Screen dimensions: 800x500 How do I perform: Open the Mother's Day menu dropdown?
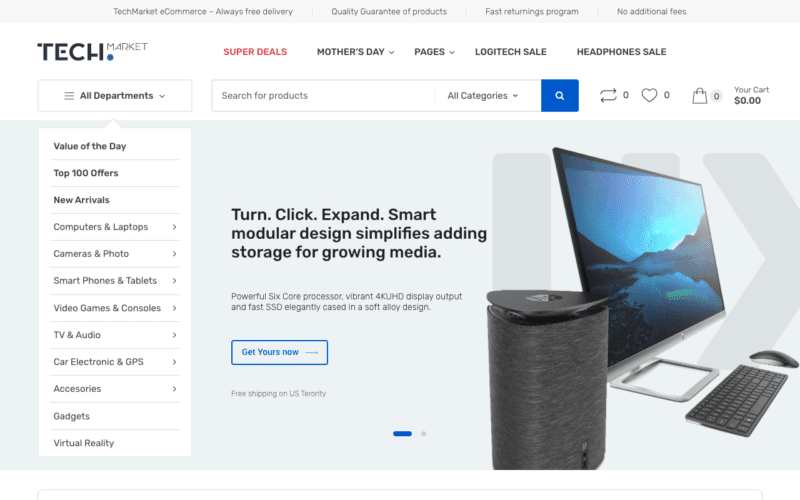tap(355, 52)
